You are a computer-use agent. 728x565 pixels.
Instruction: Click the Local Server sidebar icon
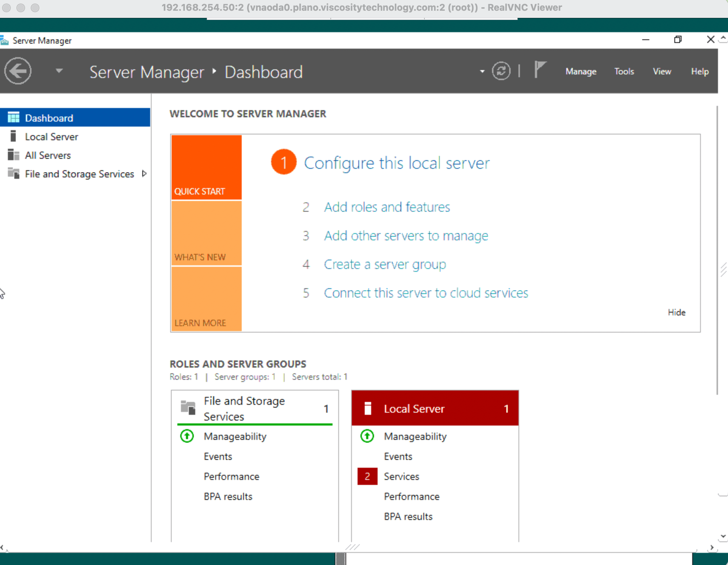click(13, 136)
